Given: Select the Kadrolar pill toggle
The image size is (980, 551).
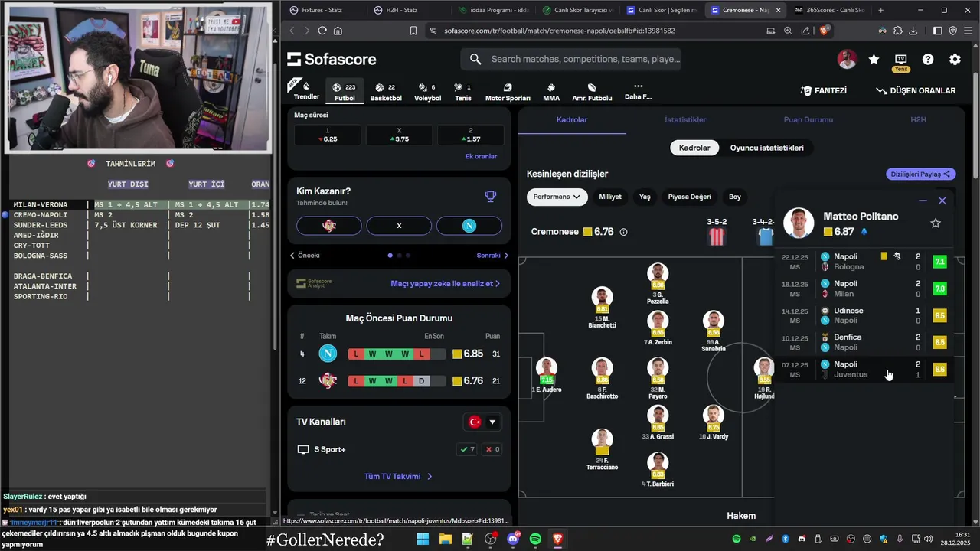Looking at the screenshot, I should (x=694, y=148).
